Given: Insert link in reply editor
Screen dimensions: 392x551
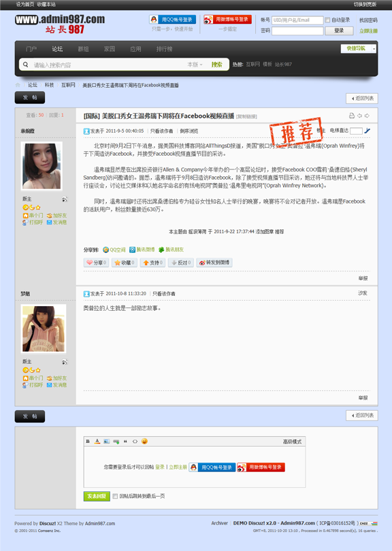Looking at the screenshot, I should [116, 441].
